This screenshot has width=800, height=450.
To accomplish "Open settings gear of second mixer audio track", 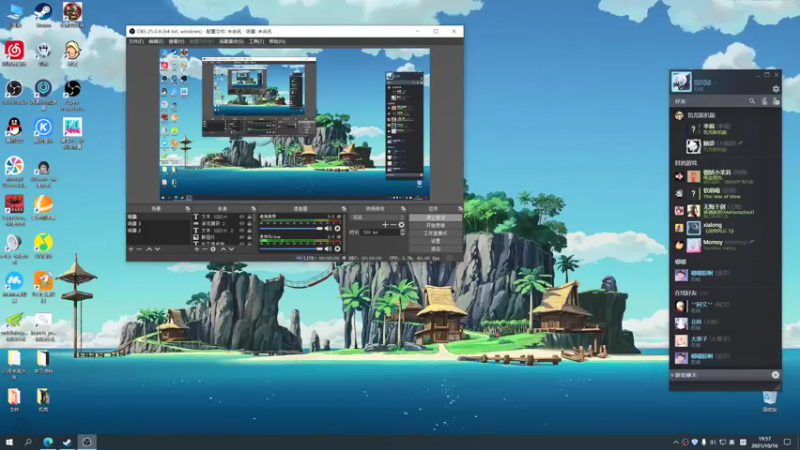I will click(337, 249).
